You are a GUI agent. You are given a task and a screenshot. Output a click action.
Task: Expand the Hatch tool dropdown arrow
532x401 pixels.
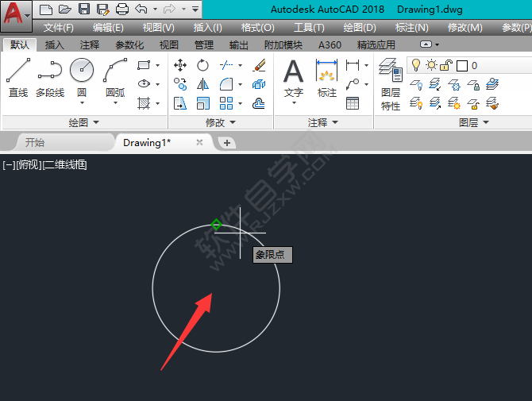coord(158,103)
